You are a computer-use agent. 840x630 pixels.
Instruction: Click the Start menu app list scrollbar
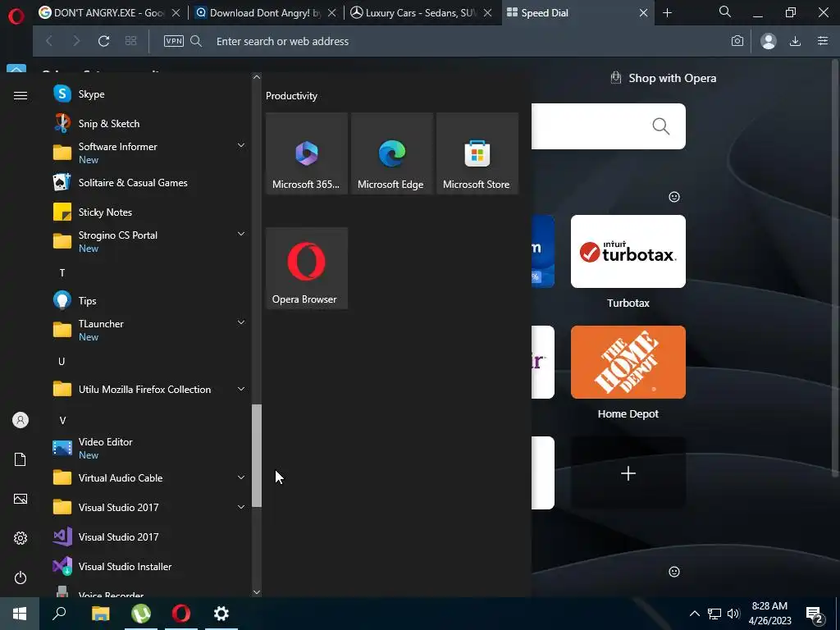click(x=257, y=455)
